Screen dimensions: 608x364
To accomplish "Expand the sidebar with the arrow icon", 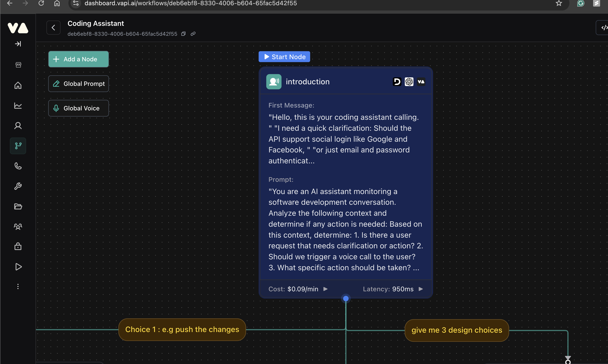I will pos(18,44).
